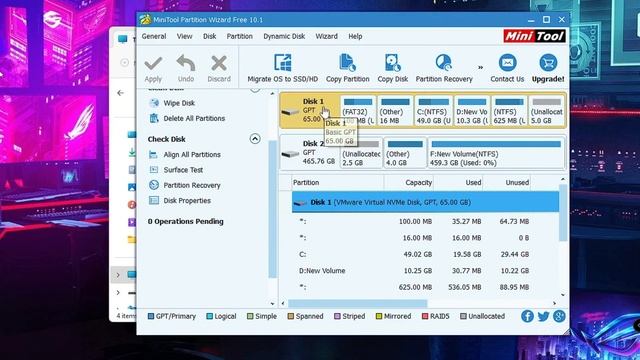Click the Upgrade cart icon
This screenshot has height=360, width=640.
click(x=548, y=63)
